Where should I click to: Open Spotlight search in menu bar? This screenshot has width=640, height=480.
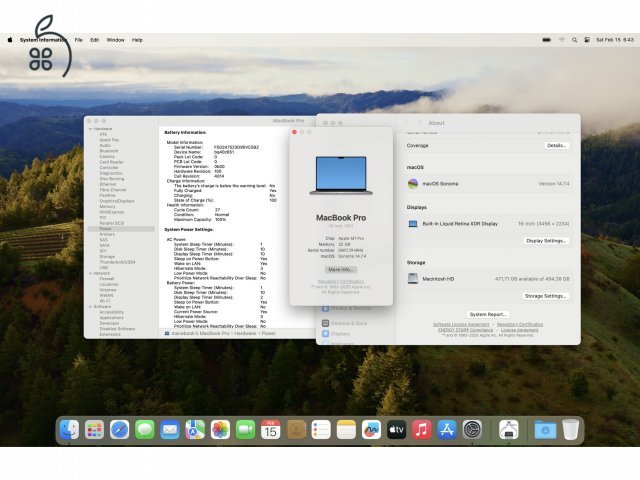(574, 40)
